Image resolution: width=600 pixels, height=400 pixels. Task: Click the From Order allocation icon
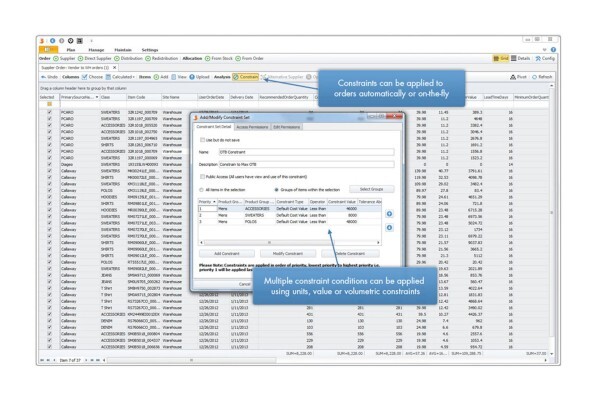(238, 59)
